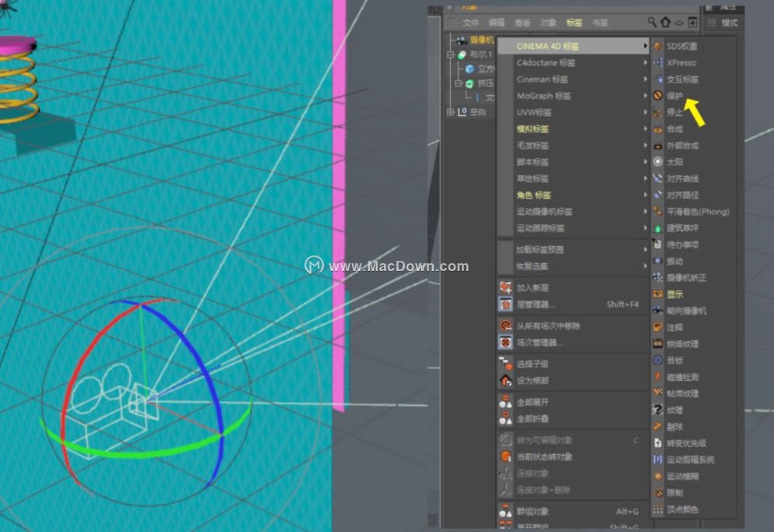The height and width of the screenshot is (532, 774).
Task: Expand the 脚本标签 submenu
Action: coord(573,162)
